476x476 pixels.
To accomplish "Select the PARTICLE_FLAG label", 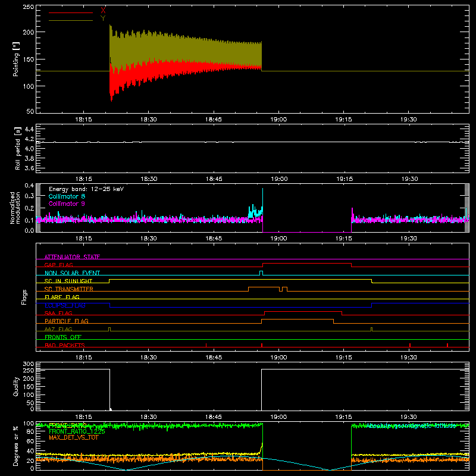I will pyautogui.click(x=67, y=321).
